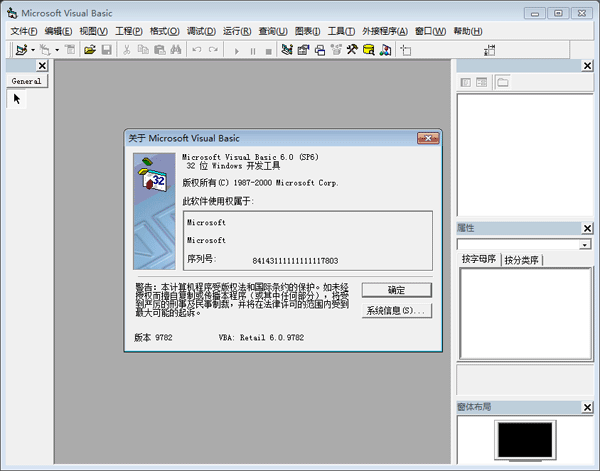Viewport: 600px width, 471px height.
Task: Open the Object Browser toolbar icon
Action: [336, 50]
